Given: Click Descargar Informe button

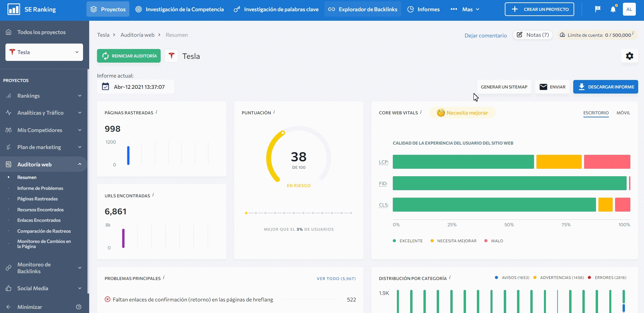Looking at the screenshot, I should tap(606, 87).
